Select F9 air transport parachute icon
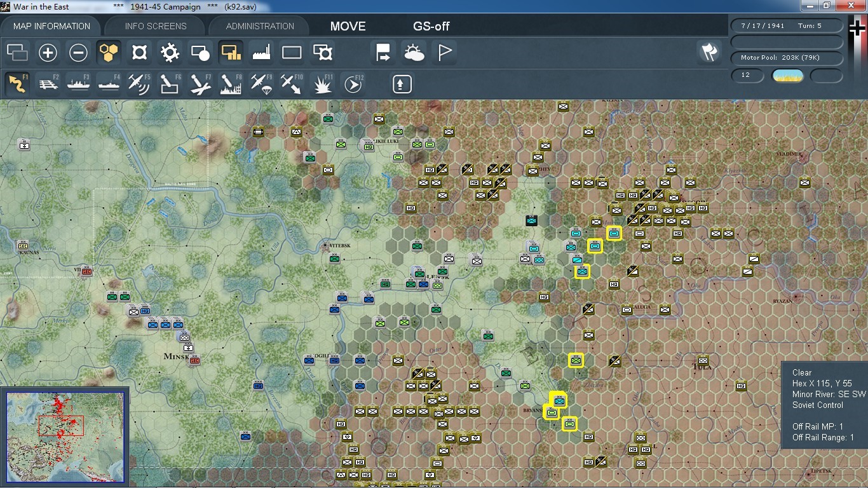The width and height of the screenshot is (868, 488). (x=261, y=84)
